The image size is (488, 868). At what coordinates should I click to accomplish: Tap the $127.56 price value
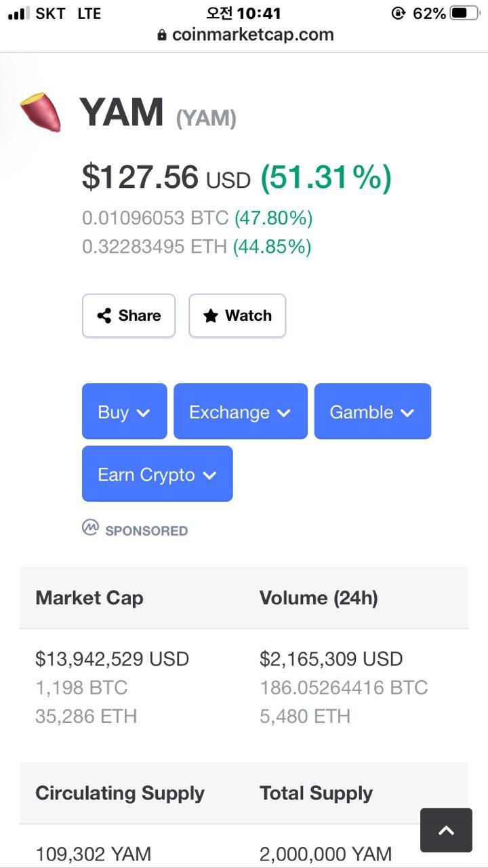[140, 177]
